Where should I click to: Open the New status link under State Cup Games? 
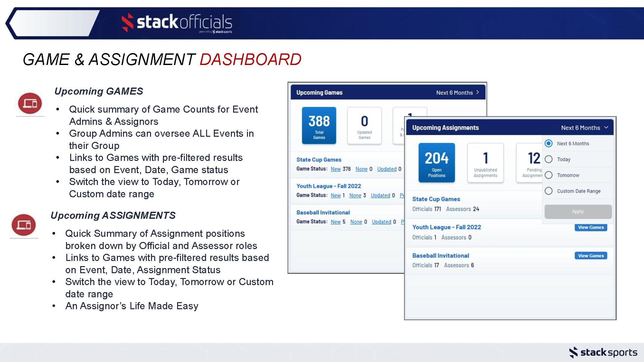tap(336, 169)
